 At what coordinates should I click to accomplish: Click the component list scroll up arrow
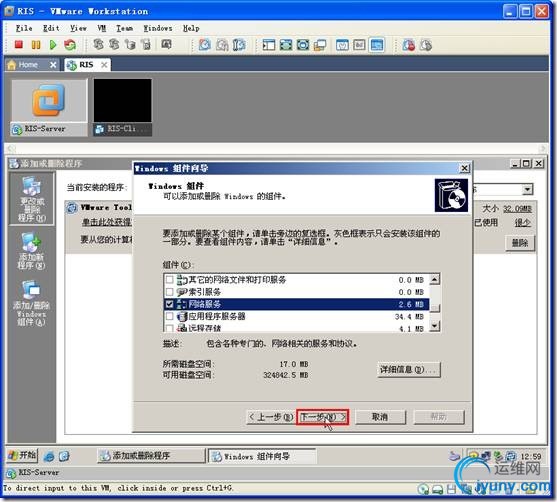tap(434, 279)
